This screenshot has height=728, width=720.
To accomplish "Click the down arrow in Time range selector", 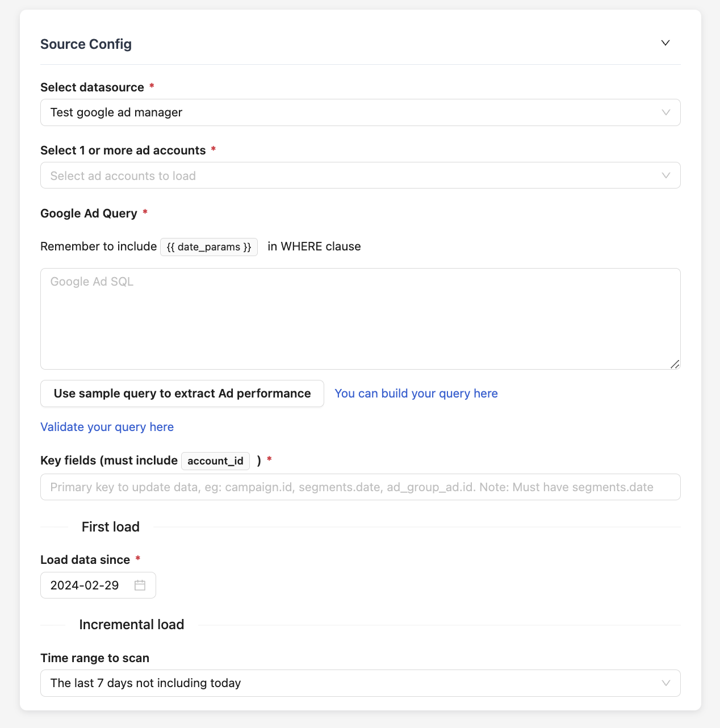I will click(666, 683).
